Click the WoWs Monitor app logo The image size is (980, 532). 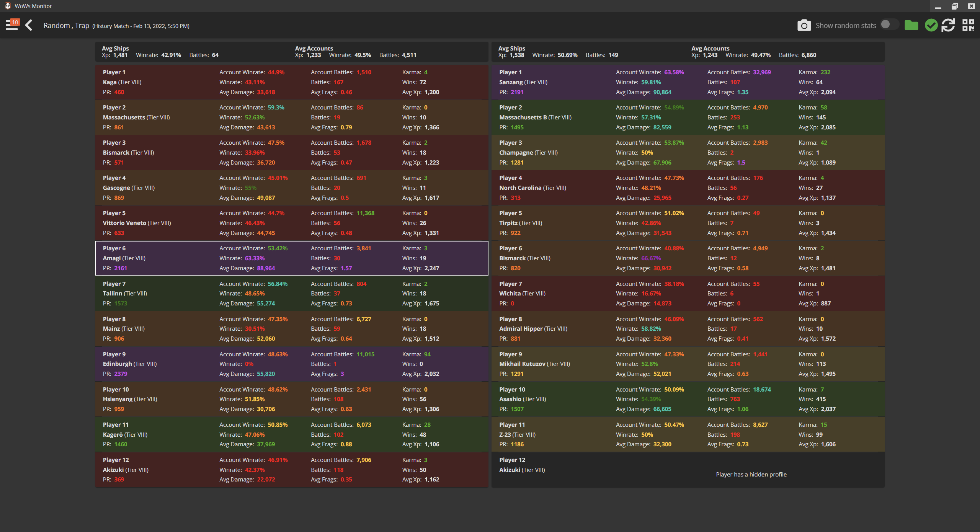coord(7,6)
